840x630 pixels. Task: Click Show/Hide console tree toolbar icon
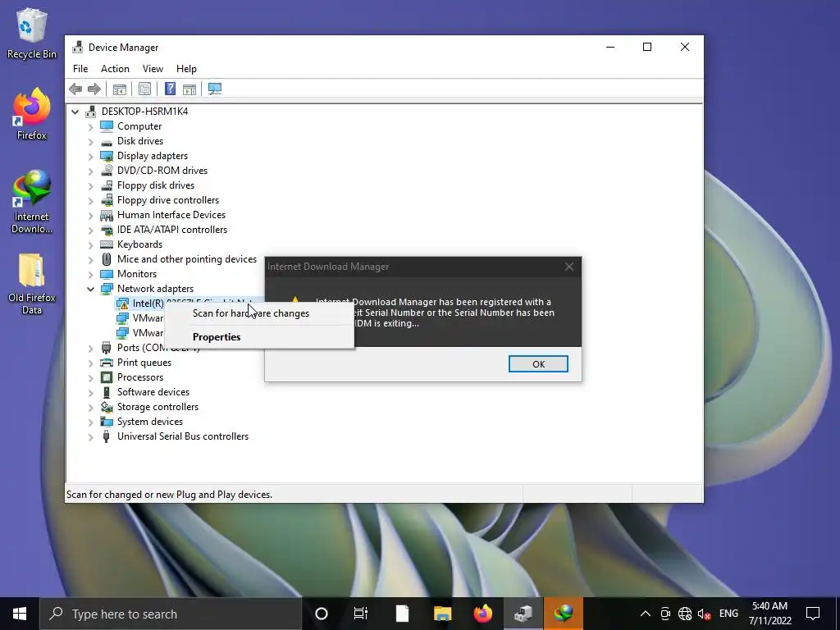[120, 89]
